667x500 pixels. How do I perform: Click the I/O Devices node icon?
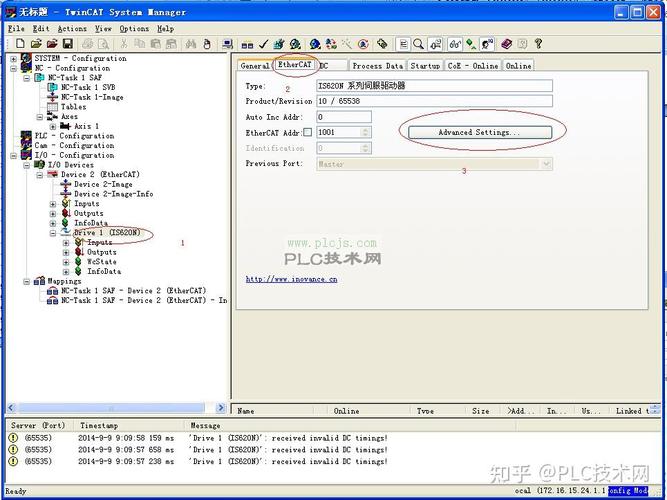(40, 165)
